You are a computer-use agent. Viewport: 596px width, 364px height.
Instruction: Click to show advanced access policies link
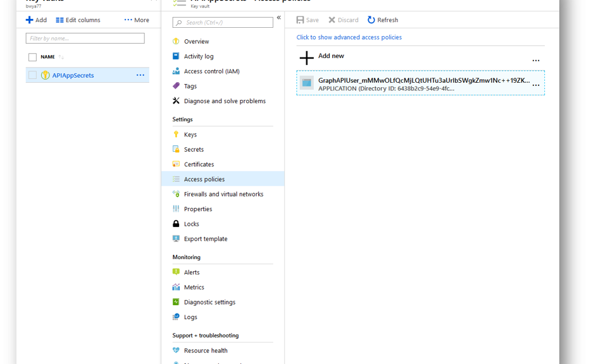[x=349, y=37]
